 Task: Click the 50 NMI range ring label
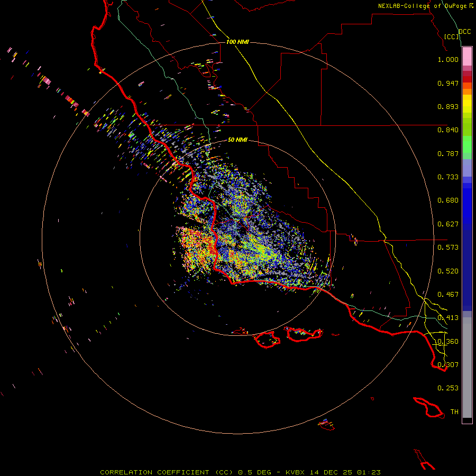tap(237, 140)
